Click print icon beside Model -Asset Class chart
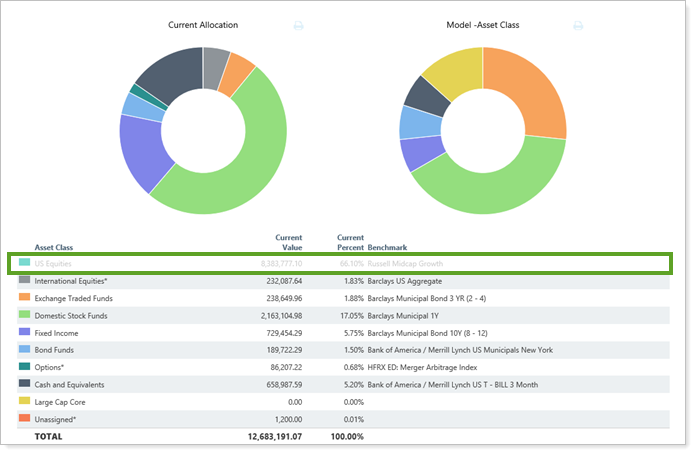Image resolution: width=695 pixels, height=454 pixels. pyautogui.click(x=578, y=26)
